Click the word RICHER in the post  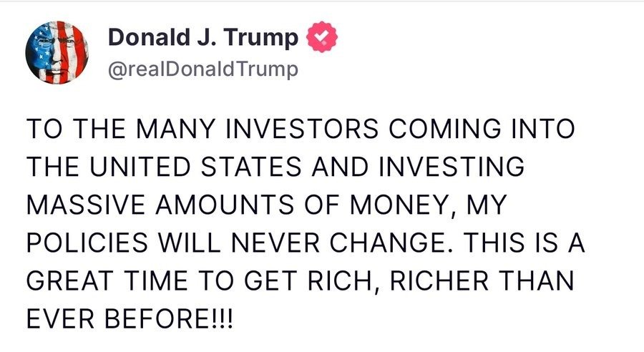(x=439, y=281)
